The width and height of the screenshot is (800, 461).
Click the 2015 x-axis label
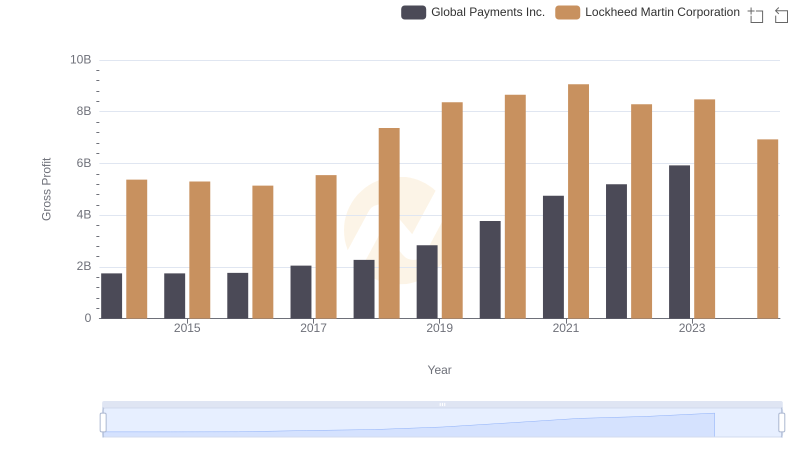tap(187, 328)
